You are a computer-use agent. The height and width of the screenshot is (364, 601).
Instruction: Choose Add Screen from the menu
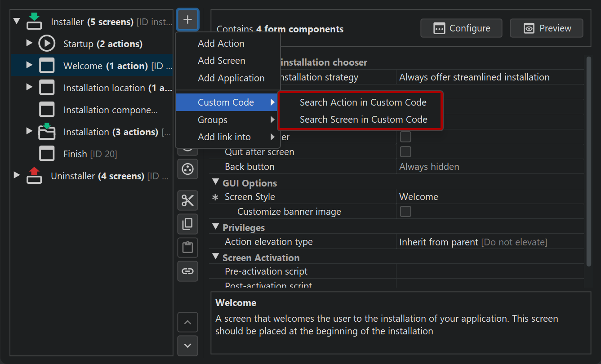tap(221, 61)
